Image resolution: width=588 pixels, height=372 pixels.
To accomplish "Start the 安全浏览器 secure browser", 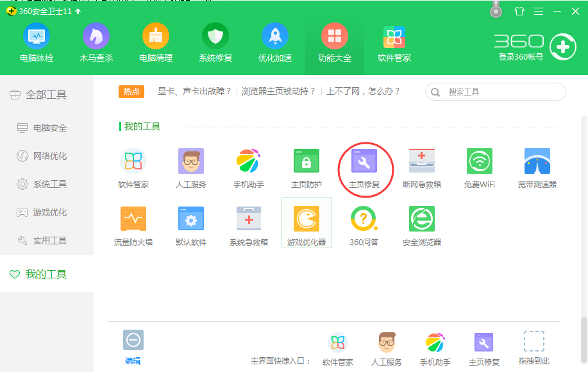I will coord(421,223).
